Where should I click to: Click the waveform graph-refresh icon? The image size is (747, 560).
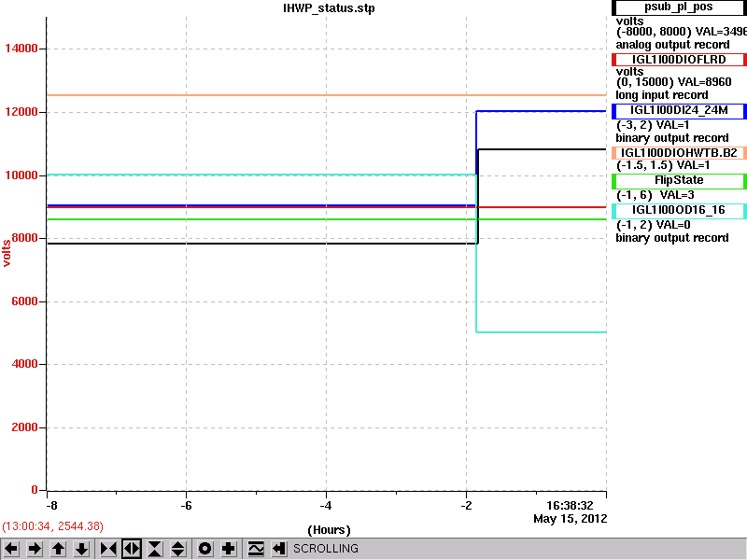(256, 549)
